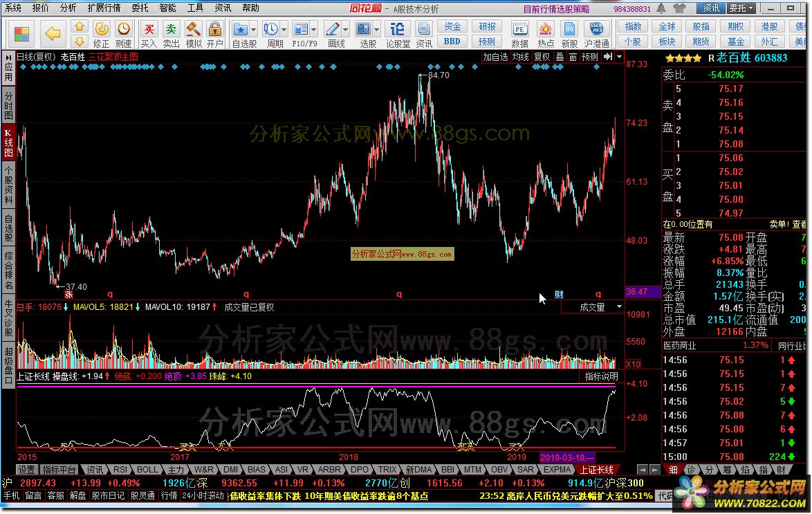This screenshot has height=514, width=812.
Task: Select the 上证长线 indicator tab
Action: tap(597, 470)
